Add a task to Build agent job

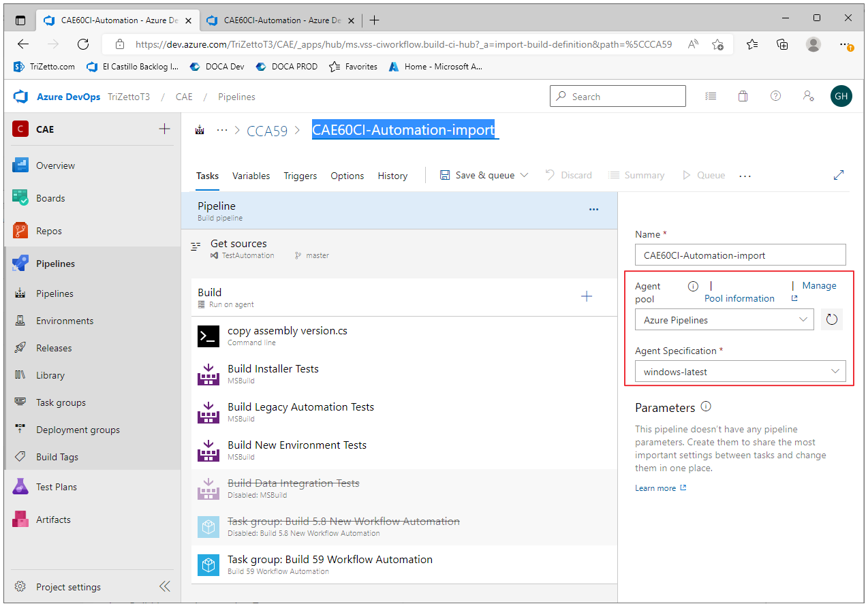(587, 296)
